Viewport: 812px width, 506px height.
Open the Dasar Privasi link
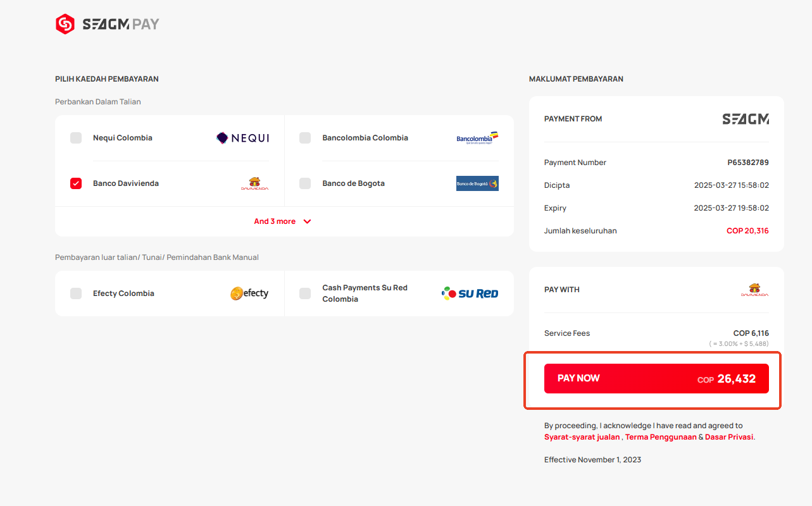pos(729,437)
